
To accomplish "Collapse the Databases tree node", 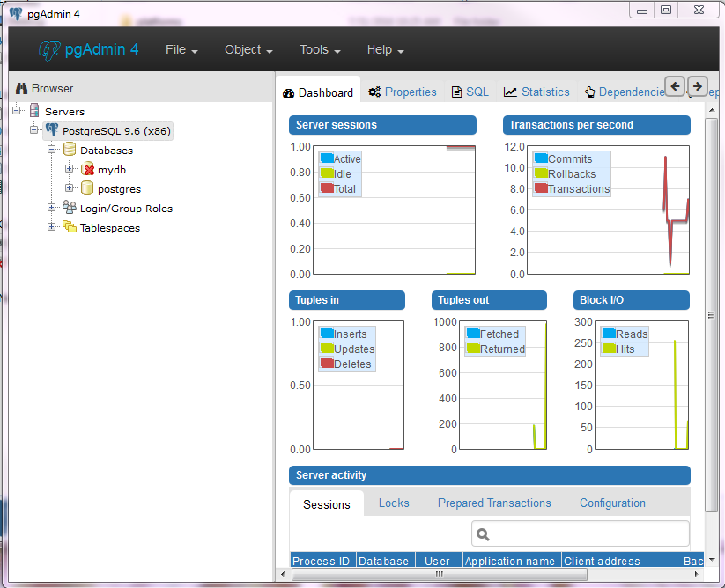I will pos(52,149).
